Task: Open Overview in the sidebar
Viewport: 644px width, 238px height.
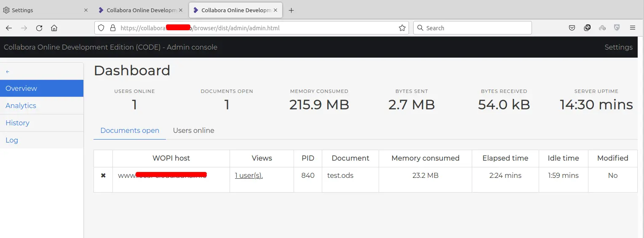Action: tap(42, 88)
